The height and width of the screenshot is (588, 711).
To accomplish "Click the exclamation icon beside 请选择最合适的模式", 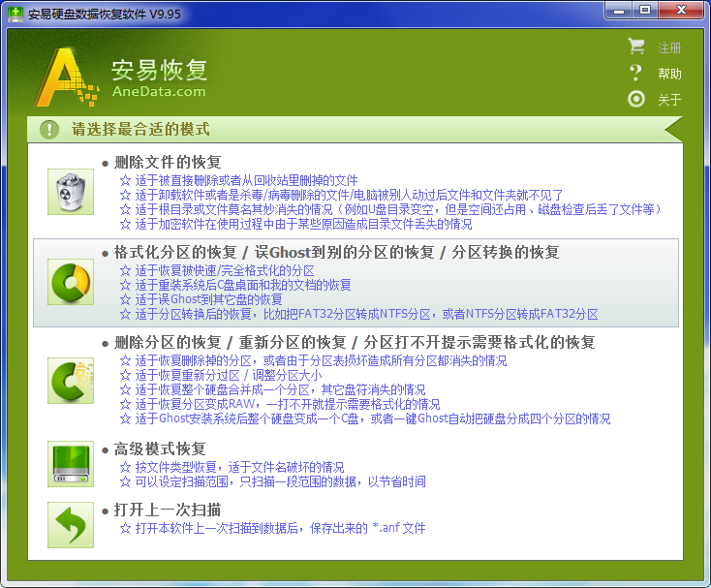I will 49,129.
